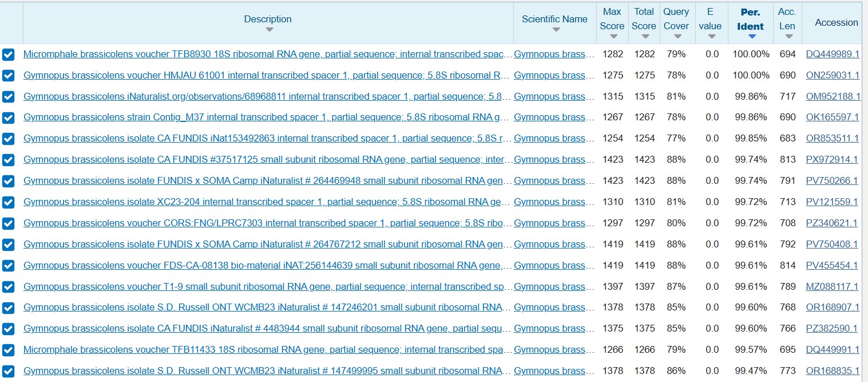
Task: Sort by Description column arrow
Action: [x=269, y=30]
